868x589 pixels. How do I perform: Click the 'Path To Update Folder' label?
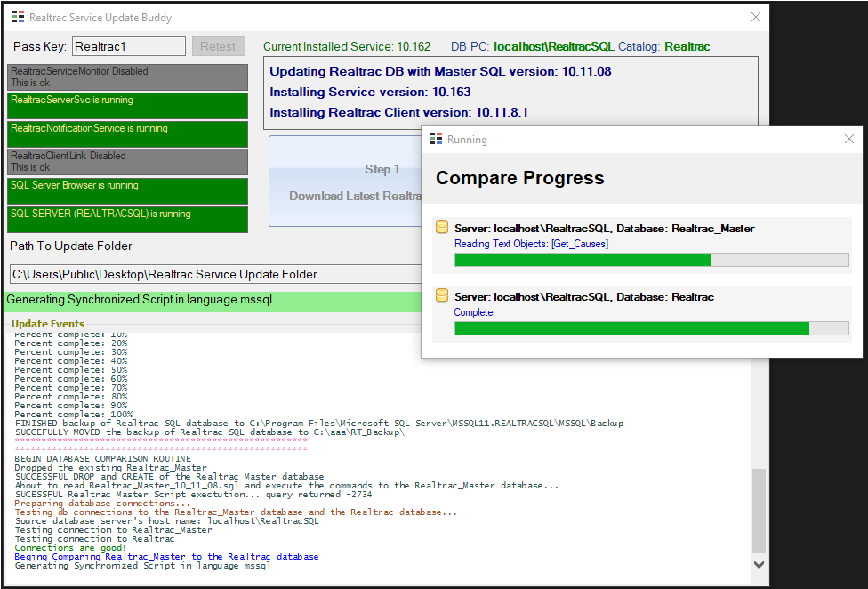pos(71,246)
